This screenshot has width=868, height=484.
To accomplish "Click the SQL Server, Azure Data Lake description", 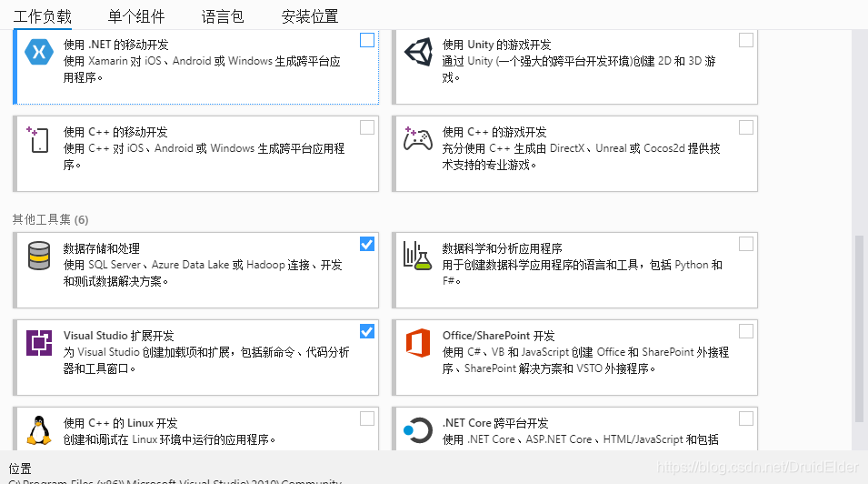I will (x=203, y=273).
